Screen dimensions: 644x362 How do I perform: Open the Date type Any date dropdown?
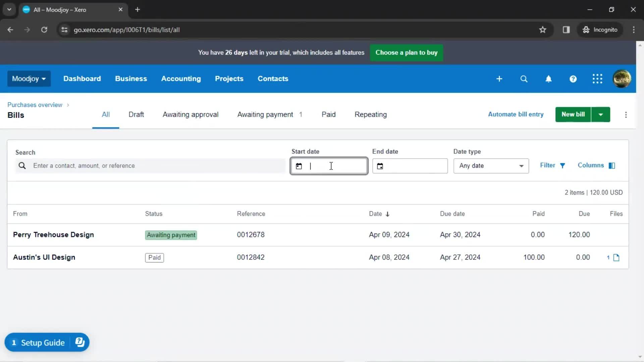[491, 166]
